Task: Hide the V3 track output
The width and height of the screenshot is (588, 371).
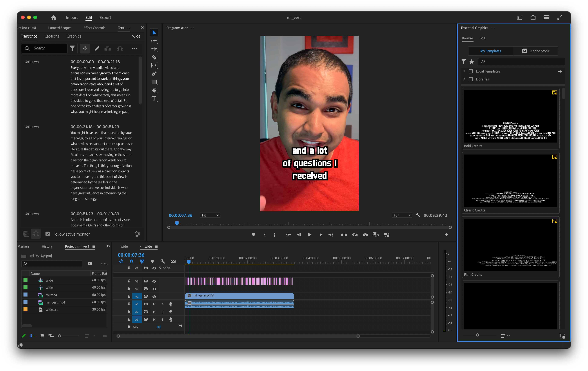Action: (154, 281)
